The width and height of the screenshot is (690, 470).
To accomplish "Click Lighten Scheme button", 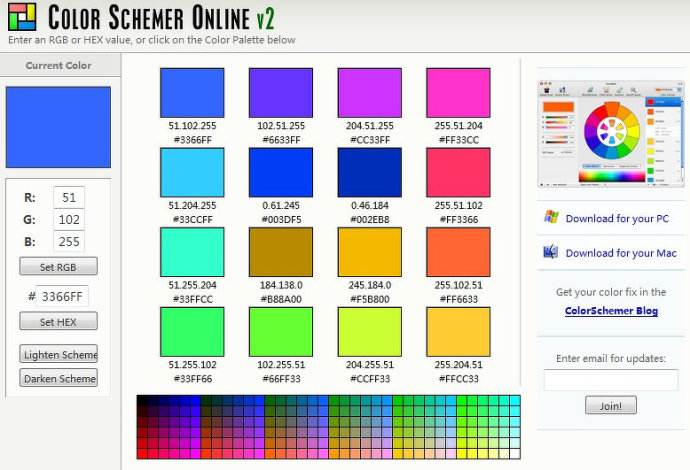I will pos(59,354).
